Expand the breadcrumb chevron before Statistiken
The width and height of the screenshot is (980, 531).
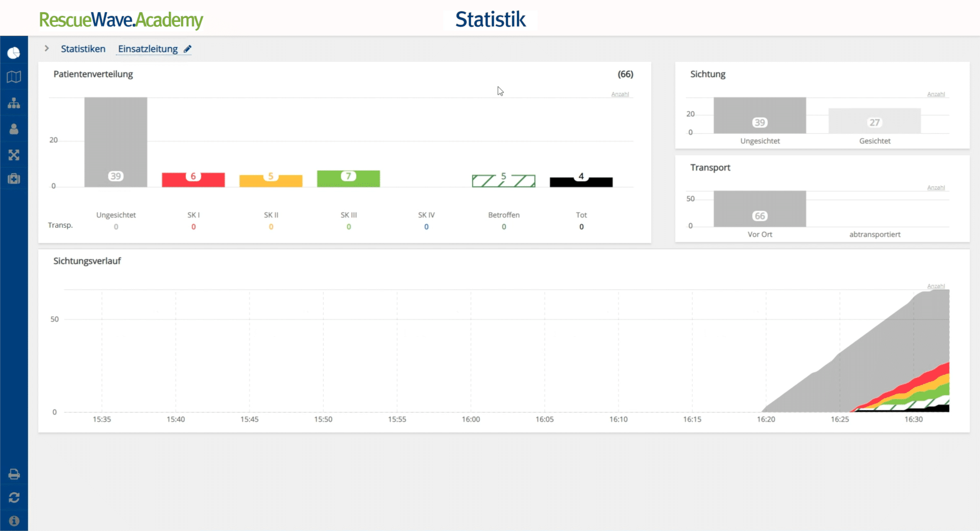[47, 49]
